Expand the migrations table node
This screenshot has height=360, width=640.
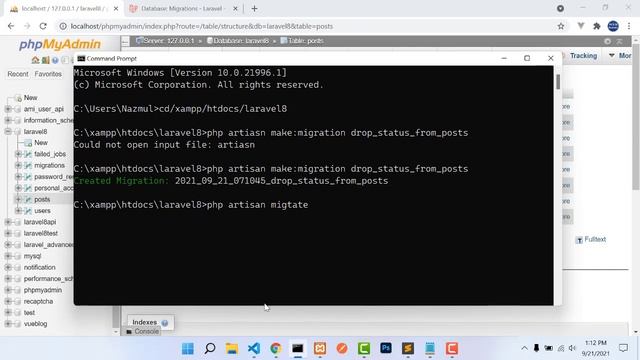pyautogui.click(x=18, y=165)
